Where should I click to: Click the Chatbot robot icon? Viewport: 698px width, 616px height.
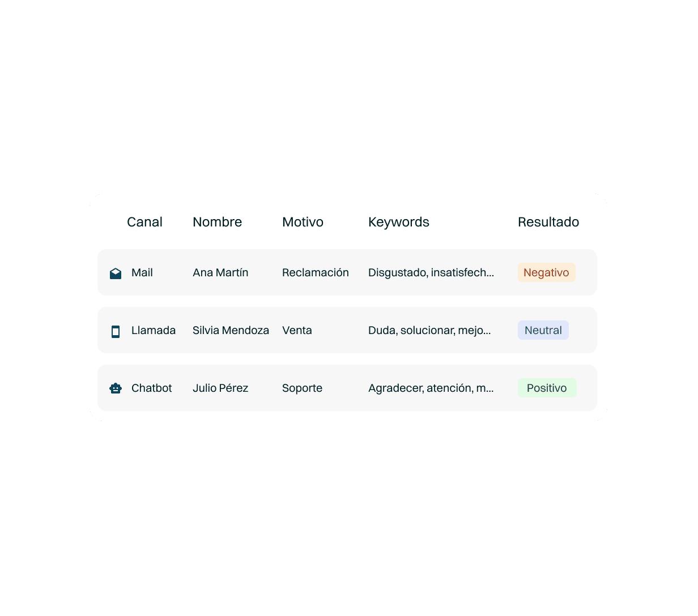coord(116,388)
